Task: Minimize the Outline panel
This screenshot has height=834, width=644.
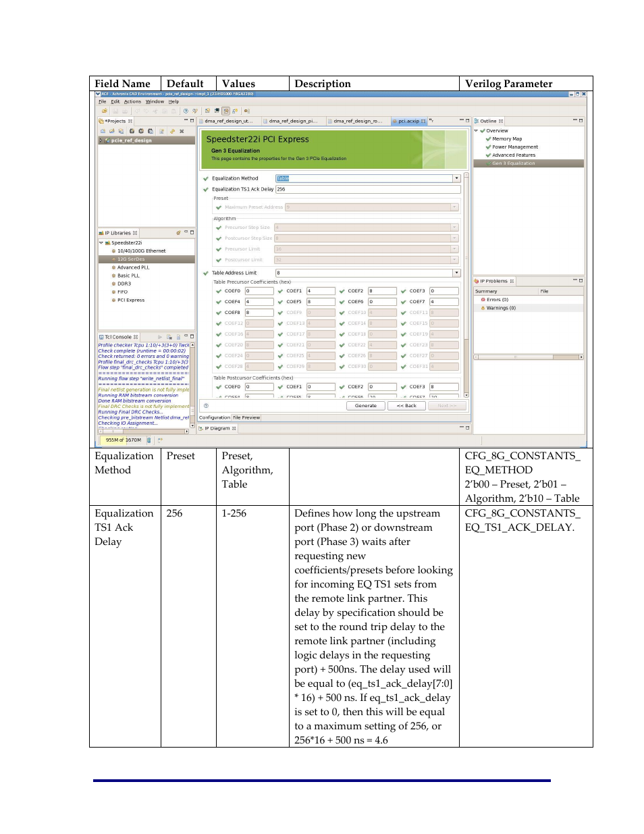Action: coord(575,121)
